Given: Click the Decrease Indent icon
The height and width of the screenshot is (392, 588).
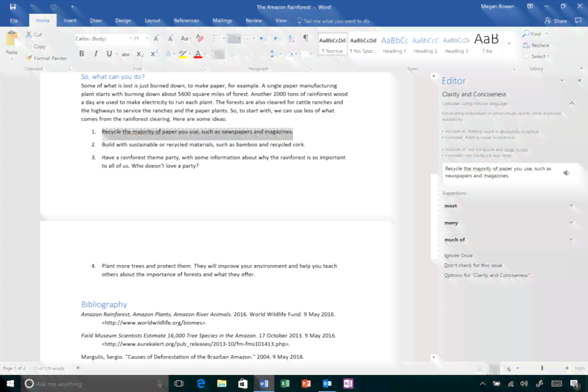Looking at the screenshot, I should pos(262,39).
